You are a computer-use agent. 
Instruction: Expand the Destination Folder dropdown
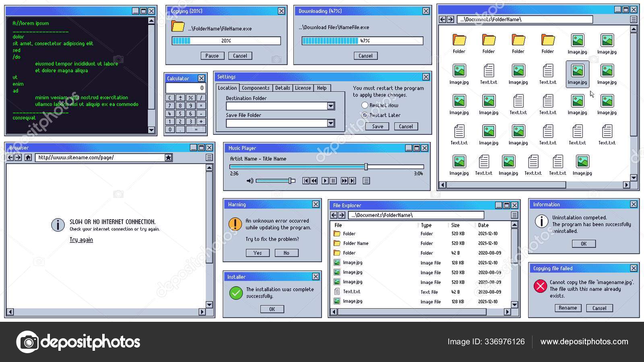click(331, 106)
